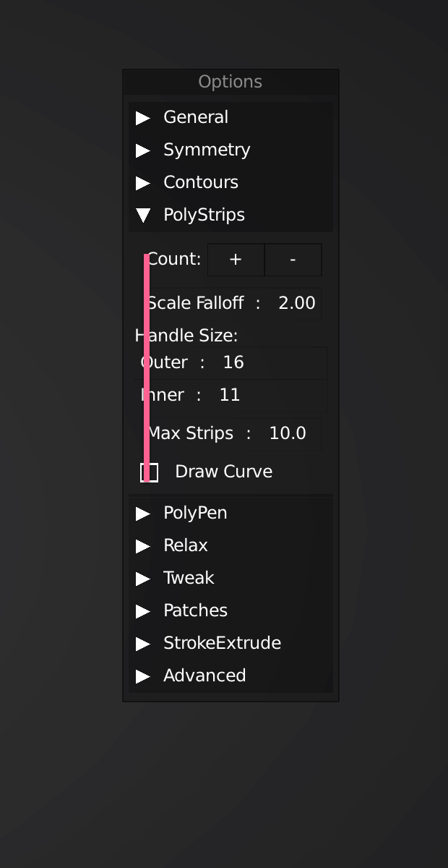This screenshot has height=868, width=448.
Task: Expand the Symmetry options section
Action: [207, 150]
